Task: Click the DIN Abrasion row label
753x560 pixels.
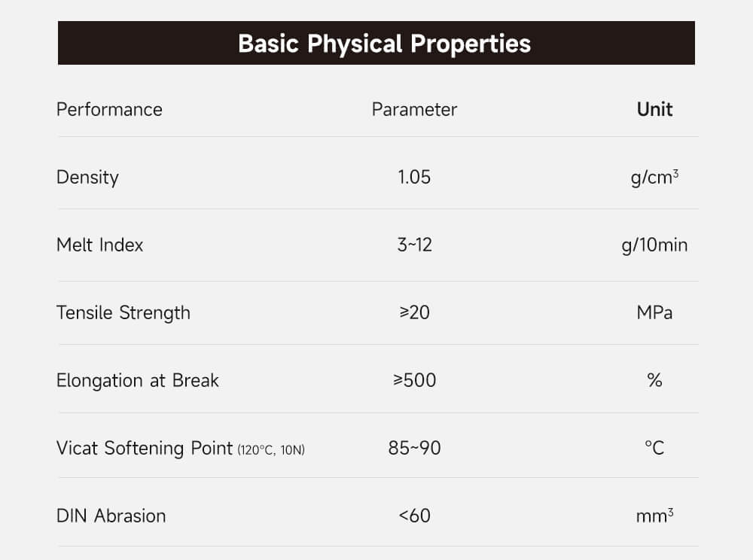Action: (111, 516)
